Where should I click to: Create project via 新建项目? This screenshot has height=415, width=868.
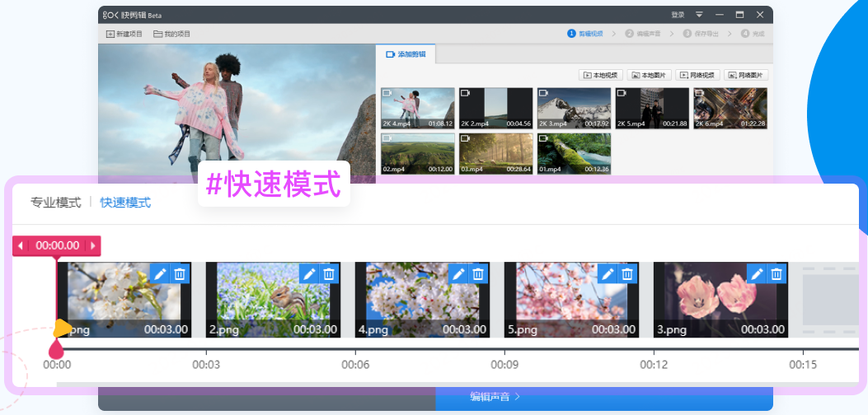tap(124, 34)
